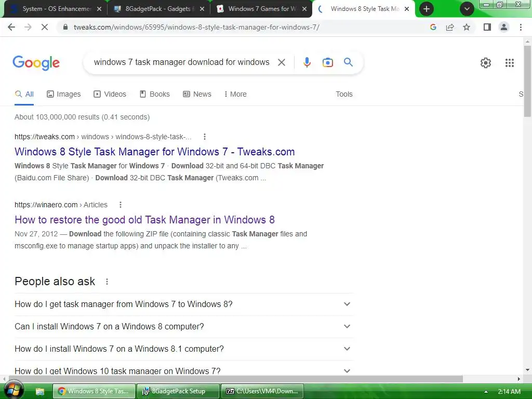Go back to the previous page
This screenshot has height=399, width=532.
11,27
